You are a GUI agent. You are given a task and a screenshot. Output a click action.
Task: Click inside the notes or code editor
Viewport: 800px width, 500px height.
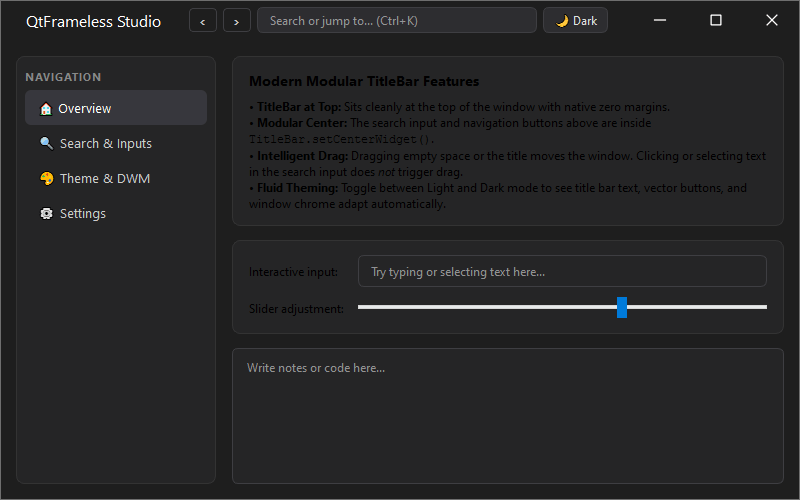tap(508, 416)
